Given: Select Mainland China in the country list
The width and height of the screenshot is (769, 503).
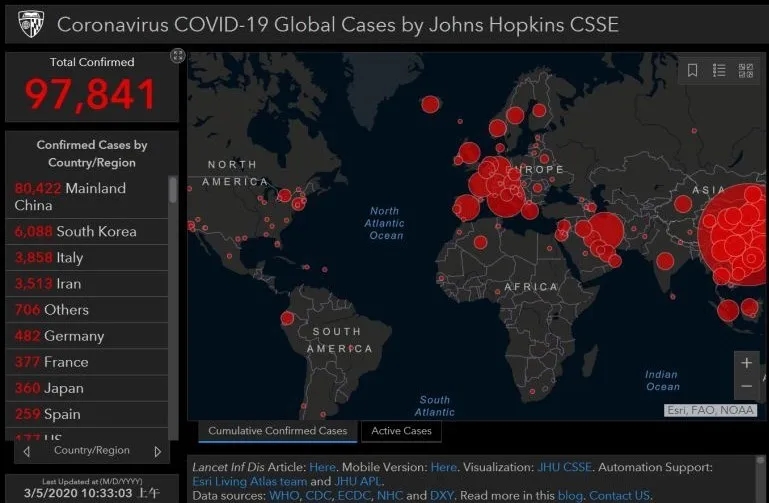Looking at the screenshot, I should pyautogui.click(x=70, y=196).
